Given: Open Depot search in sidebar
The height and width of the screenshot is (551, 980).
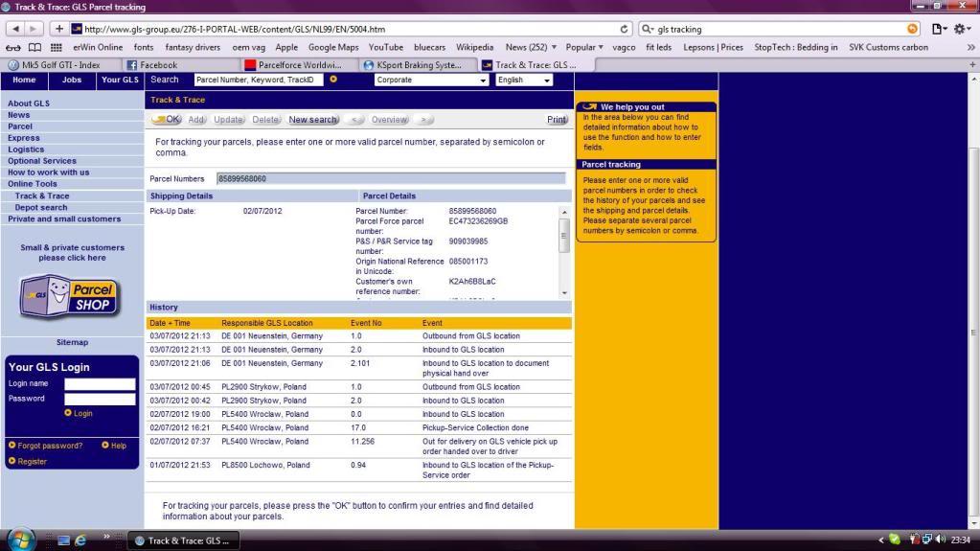Looking at the screenshot, I should [x=41, y=207].
